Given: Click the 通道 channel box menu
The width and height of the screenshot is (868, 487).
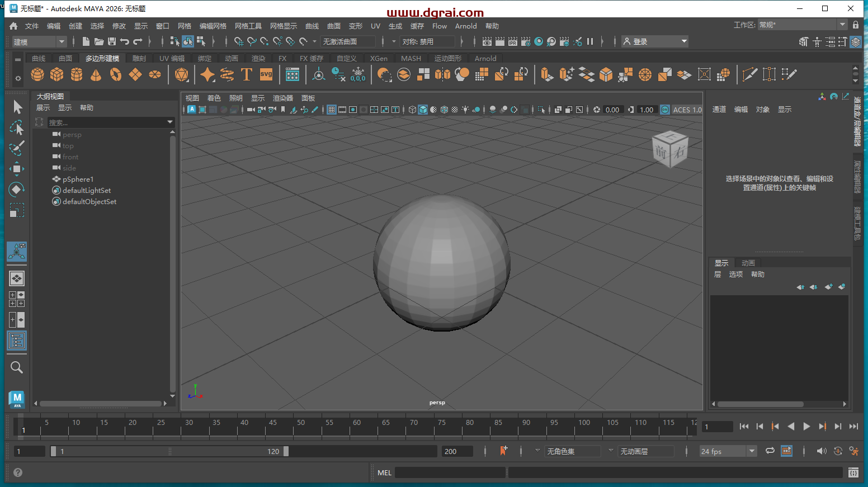Looking at the screenshot, I should 719,109.
